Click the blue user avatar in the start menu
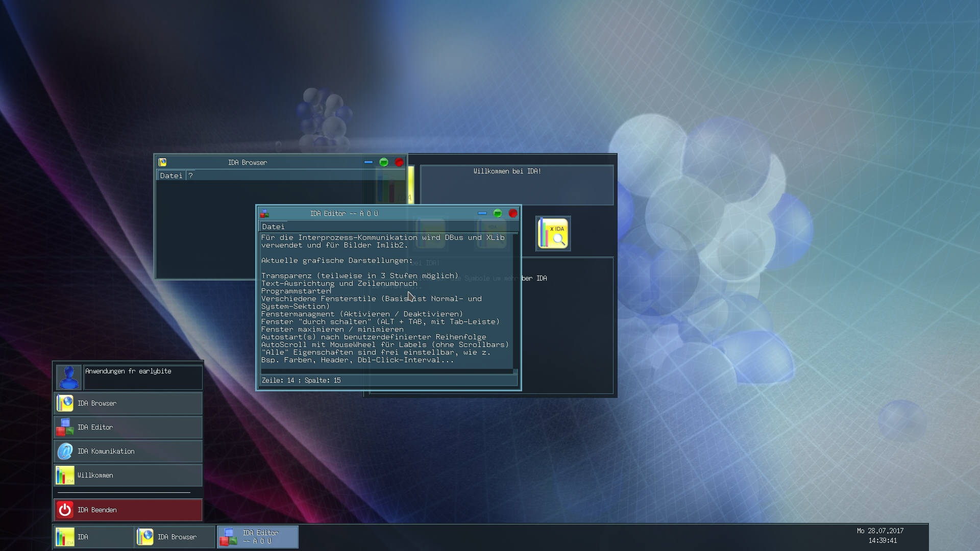The height and width of the screenshot is (551, 980). (x=68, y=377)
